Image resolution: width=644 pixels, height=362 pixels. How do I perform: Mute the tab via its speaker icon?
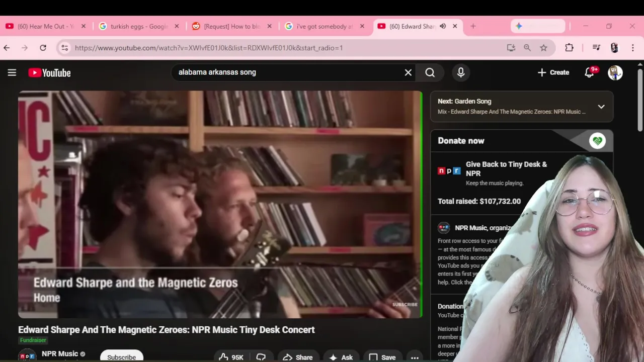click(x=443, y=26)
